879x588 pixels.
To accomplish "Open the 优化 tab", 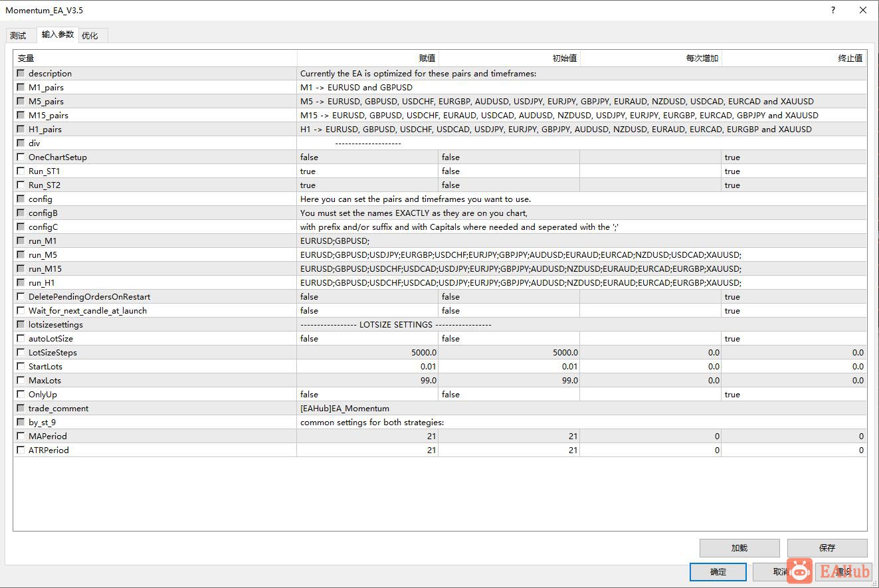I will coord(90,35).
